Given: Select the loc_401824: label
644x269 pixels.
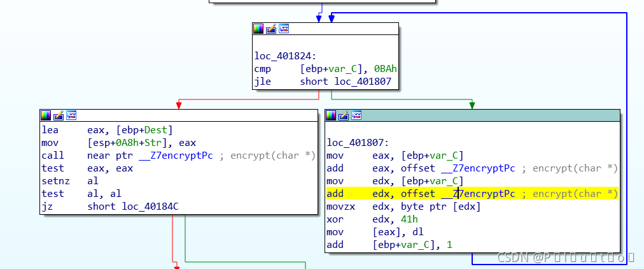Looking at the screenshot, I should 286,56.
